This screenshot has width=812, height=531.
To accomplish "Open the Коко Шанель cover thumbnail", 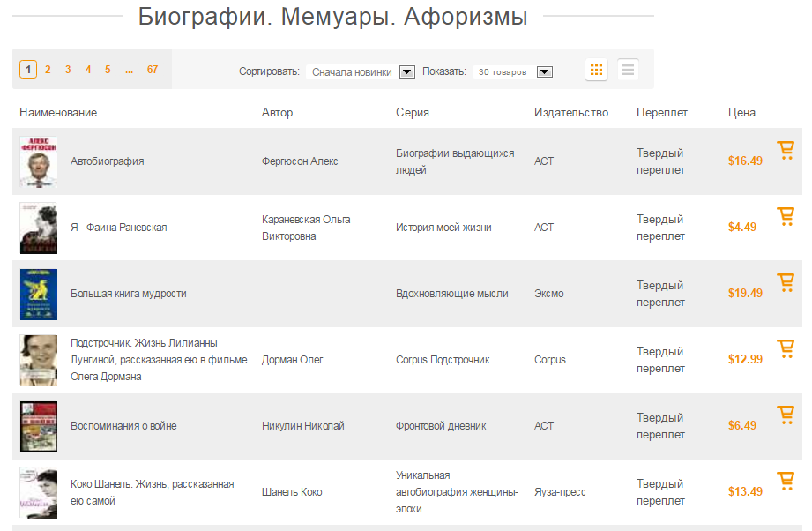I will tap(39, 493).
